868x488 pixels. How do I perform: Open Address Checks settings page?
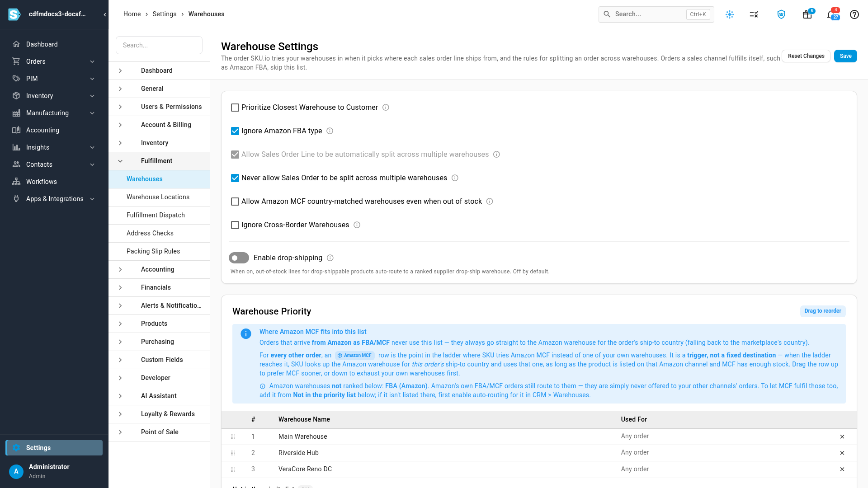pos(159,234)
